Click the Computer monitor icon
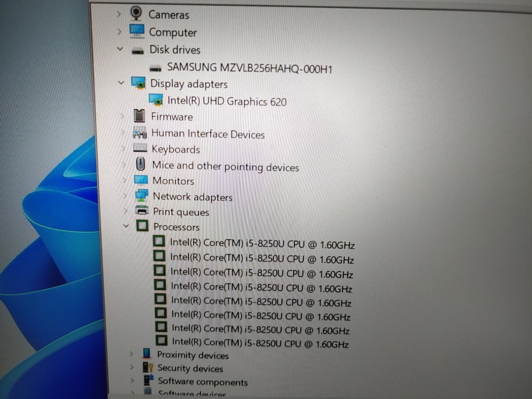Image resolution: width=532 pixels, height=399 pixels. [x=137, y=31]
